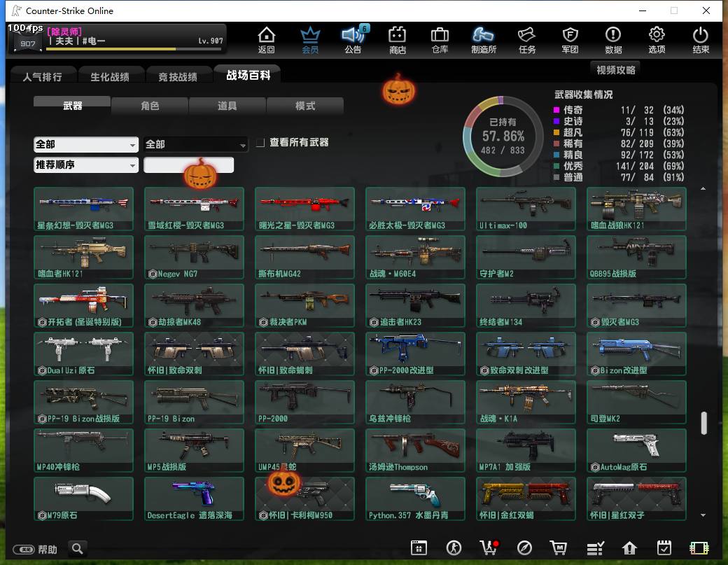728x565 pixels.
Task: Select the 终结者M134 weapon card
Action: click(x=526, y=305)
